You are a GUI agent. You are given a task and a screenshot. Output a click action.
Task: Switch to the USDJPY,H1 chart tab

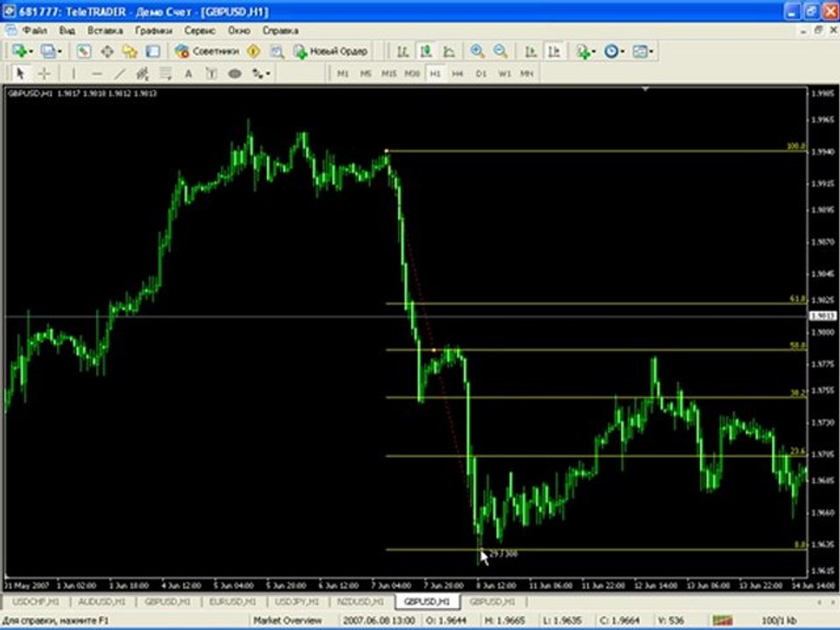(x=297, y=602)
